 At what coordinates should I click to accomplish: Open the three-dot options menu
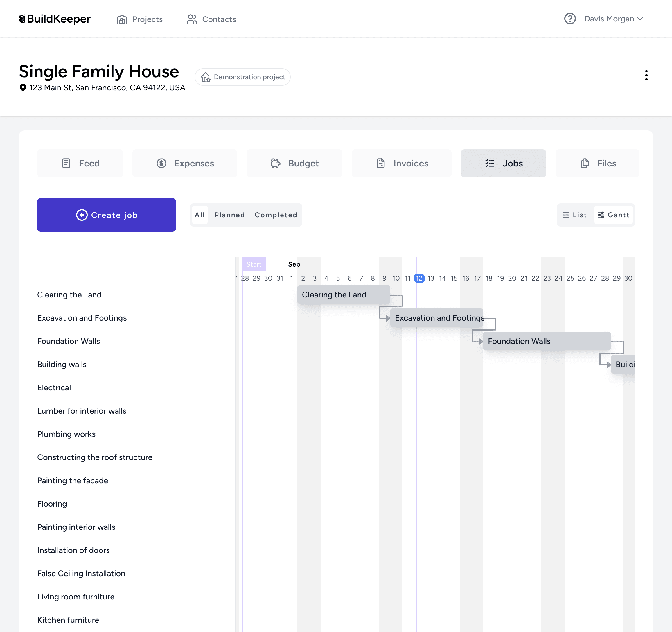click(x=646, y=75)
